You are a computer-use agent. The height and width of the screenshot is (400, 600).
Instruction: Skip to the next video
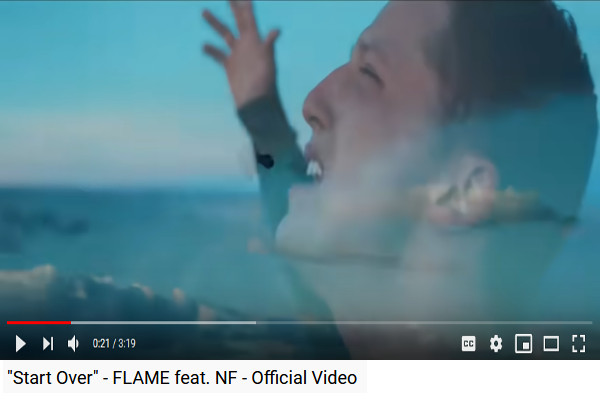pyautogui.click(x=48, y=343)
